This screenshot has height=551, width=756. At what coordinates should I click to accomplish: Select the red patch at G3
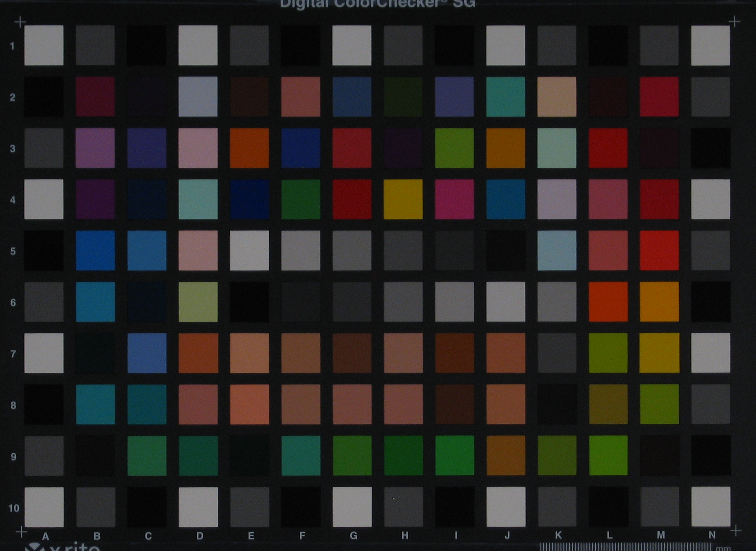352,148
